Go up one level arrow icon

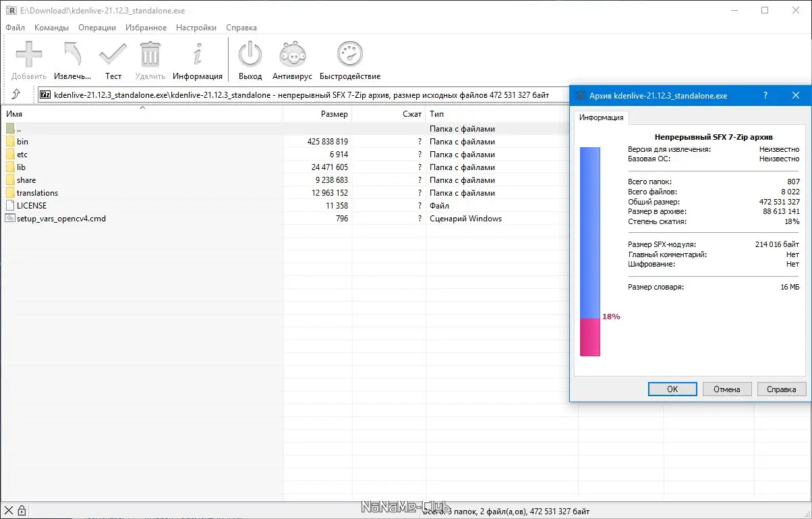pos(16,94)
